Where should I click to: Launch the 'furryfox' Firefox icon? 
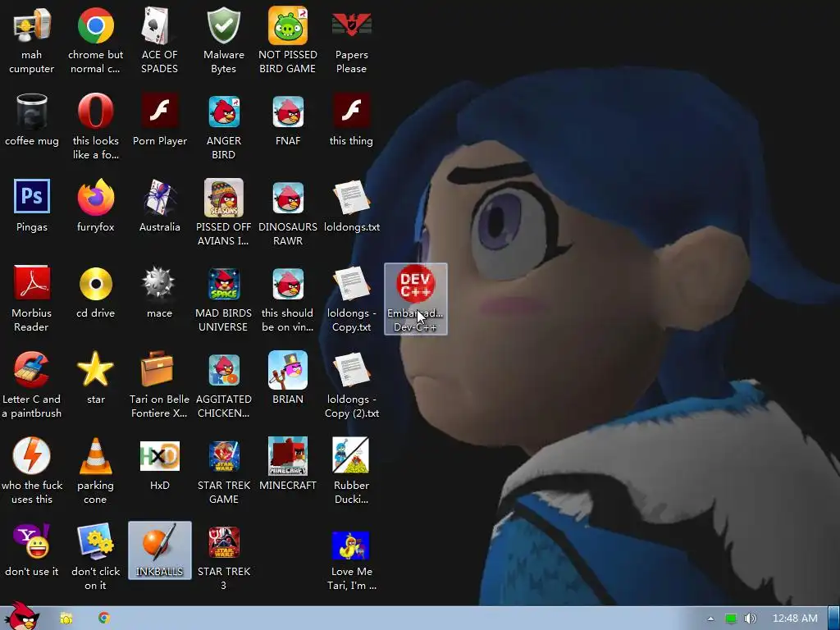pos(95,206)
